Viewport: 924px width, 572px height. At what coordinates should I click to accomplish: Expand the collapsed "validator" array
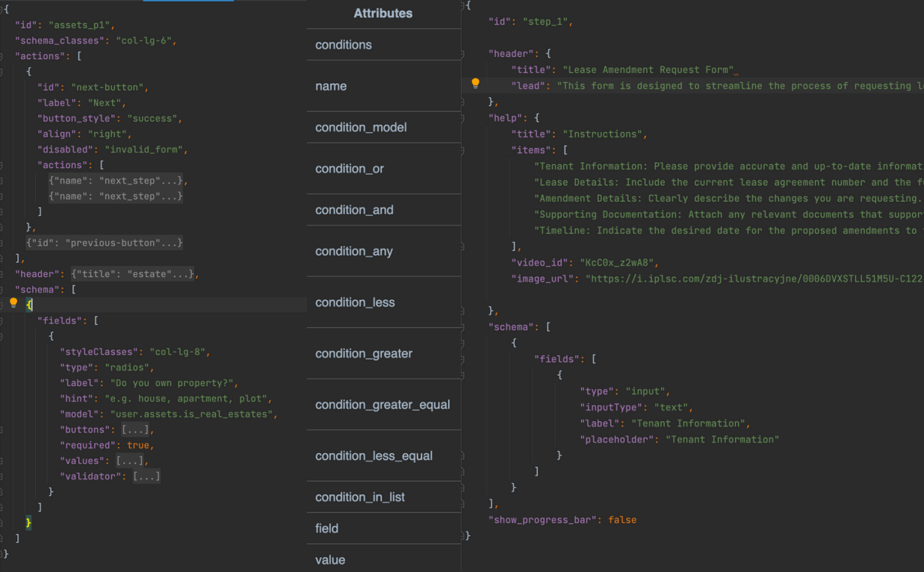coord(146,476)
